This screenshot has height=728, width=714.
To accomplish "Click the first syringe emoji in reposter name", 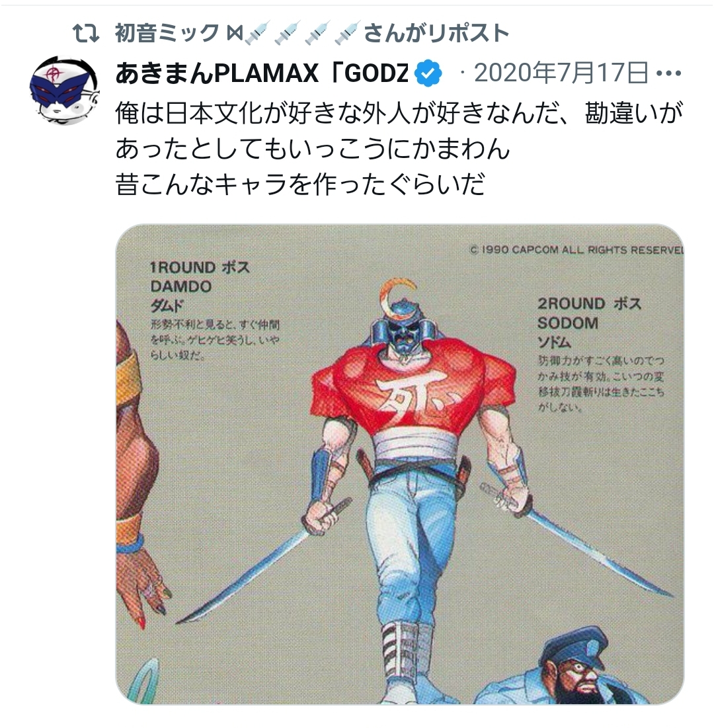I will pos(257,33).
